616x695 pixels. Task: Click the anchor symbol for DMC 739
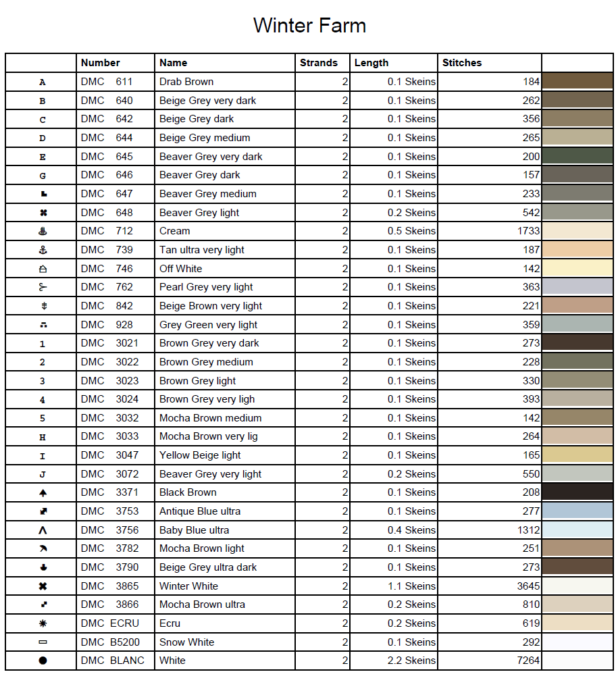[43, 250]
